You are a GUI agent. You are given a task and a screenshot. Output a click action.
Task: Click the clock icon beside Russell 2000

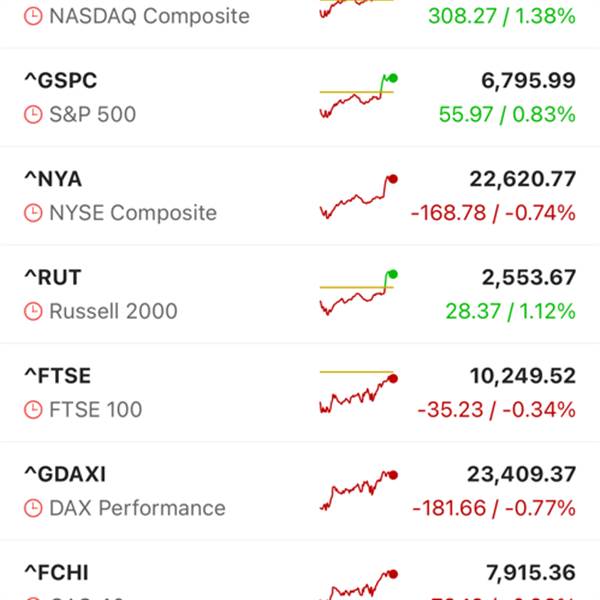(34, 311)
